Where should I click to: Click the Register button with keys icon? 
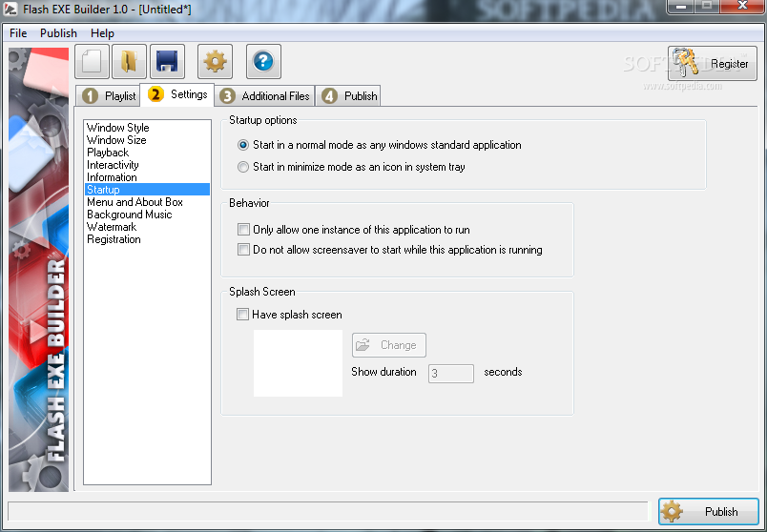coord(713,63)
